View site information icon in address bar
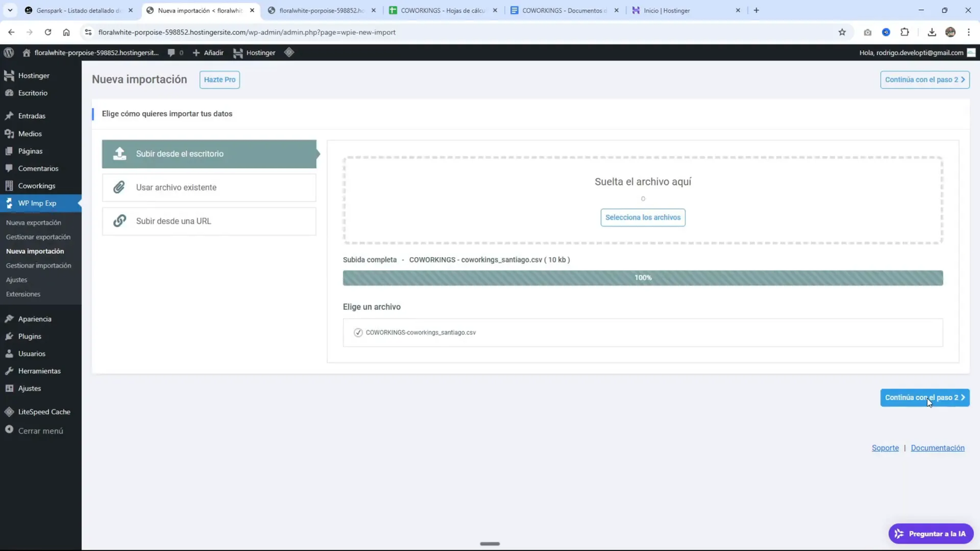The width and height of the screenshot is (980, 551). tap(88, 32)
